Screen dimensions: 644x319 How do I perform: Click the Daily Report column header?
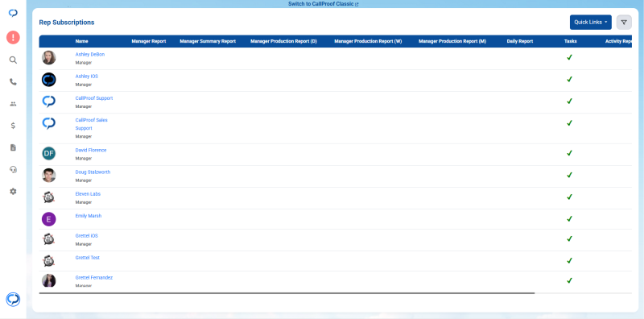click(x=520, y=42)
